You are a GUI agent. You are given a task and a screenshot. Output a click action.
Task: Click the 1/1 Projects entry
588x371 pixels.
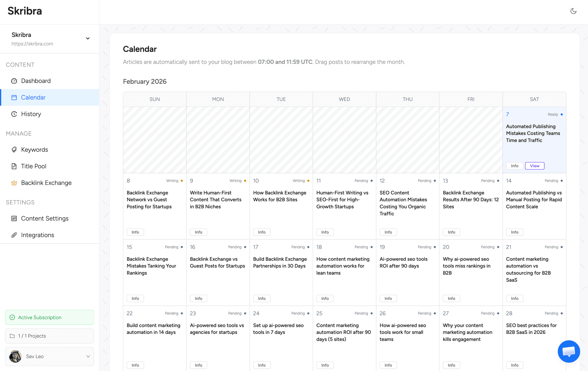pyautogui.click(x=49, y=336)
